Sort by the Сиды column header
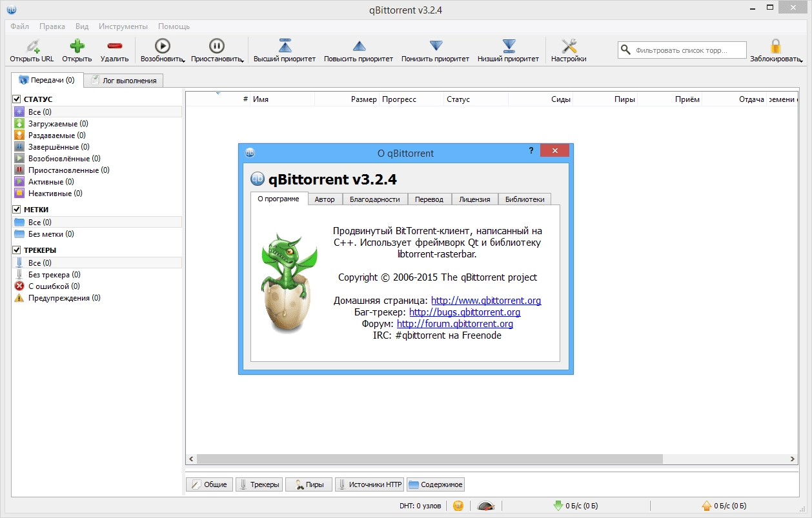The width and height of the screenshot is (812, 518). (541, 99)
